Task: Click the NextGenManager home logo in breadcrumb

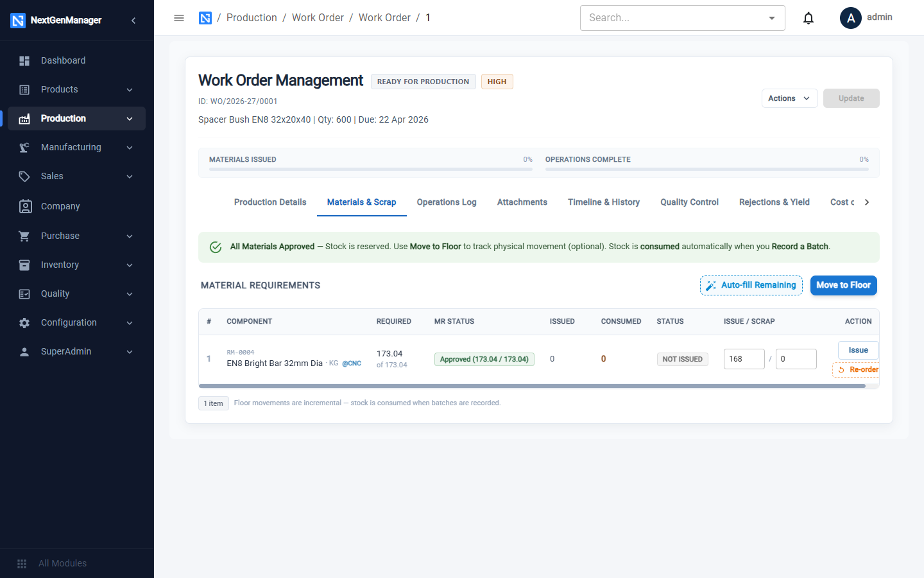Action: click(205, 18)
